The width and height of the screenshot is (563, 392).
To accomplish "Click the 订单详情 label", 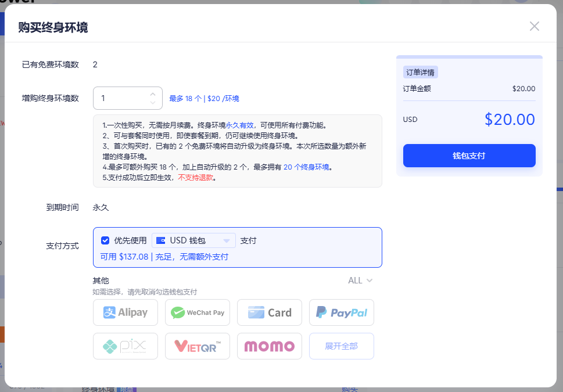I will pyautogui.click(x=421, y=72).
